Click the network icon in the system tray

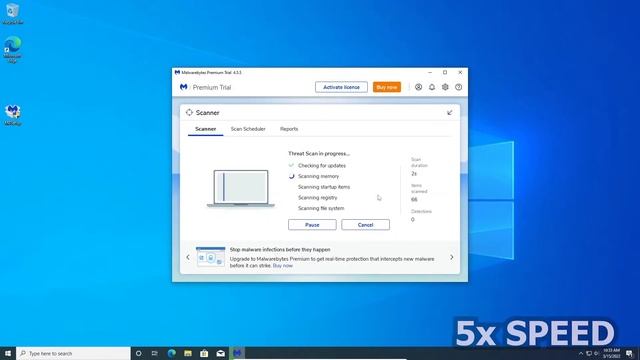[589, 353]
